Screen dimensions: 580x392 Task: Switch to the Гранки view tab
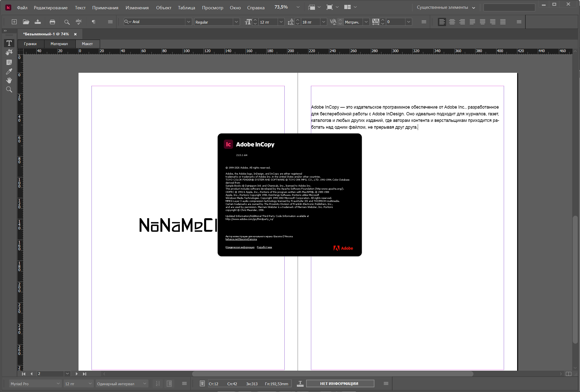pos(30,44)
